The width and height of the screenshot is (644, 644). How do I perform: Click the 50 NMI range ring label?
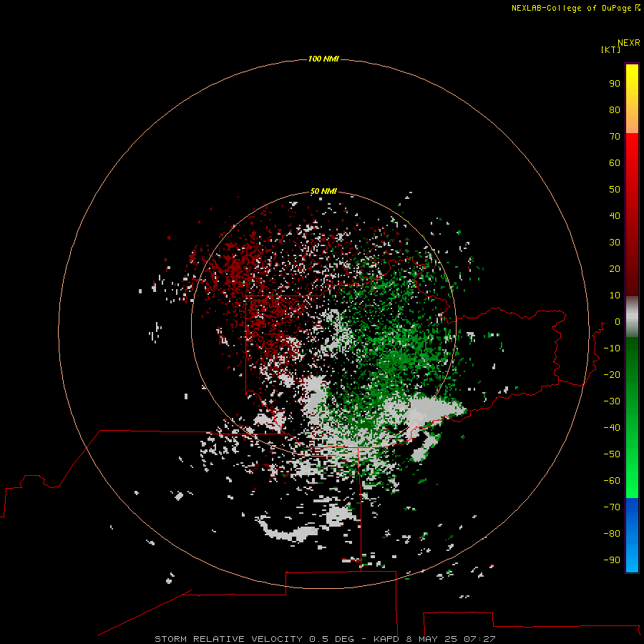323,191
